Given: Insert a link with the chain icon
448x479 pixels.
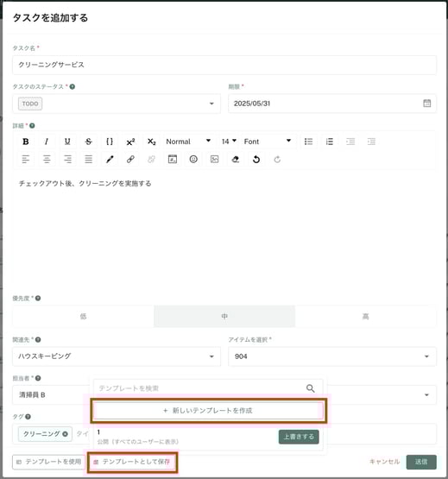Looking at the screenshot, I should 130,159.
